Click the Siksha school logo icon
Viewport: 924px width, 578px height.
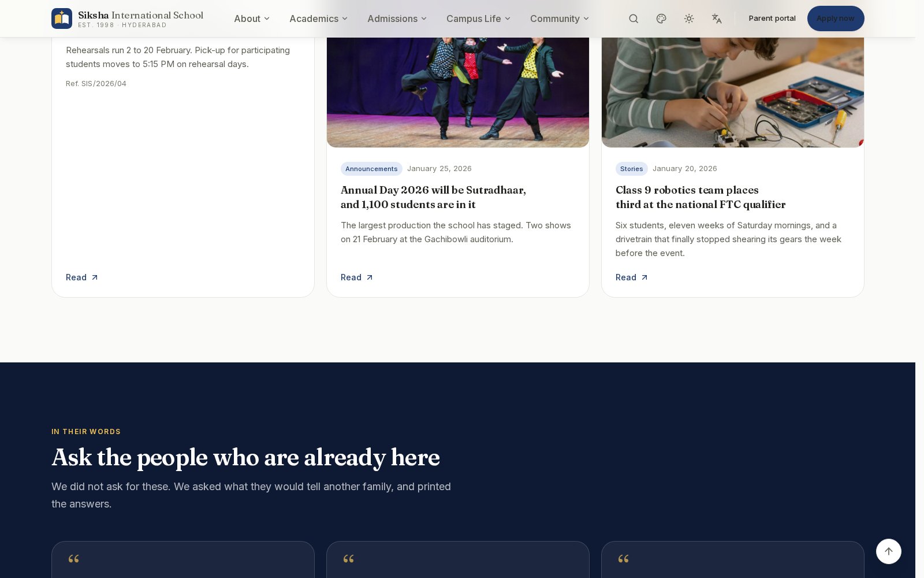coord(62,18)
